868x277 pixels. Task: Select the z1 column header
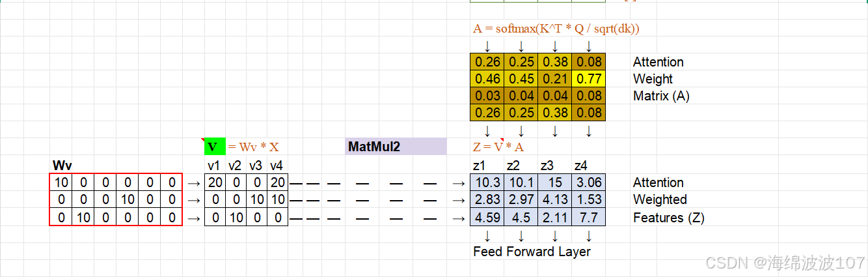pyautogui.click(x=480, y=166)
